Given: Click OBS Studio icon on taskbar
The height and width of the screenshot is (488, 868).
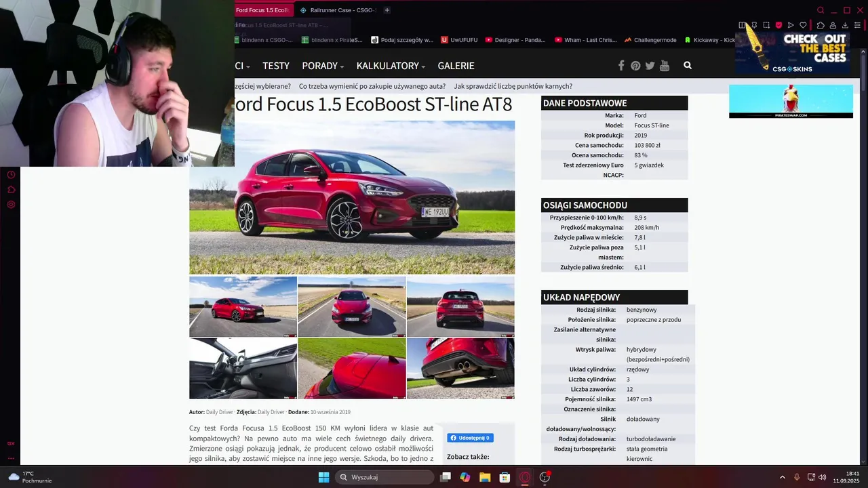Looking at the screenshot, I should click(x=545, y=477).
